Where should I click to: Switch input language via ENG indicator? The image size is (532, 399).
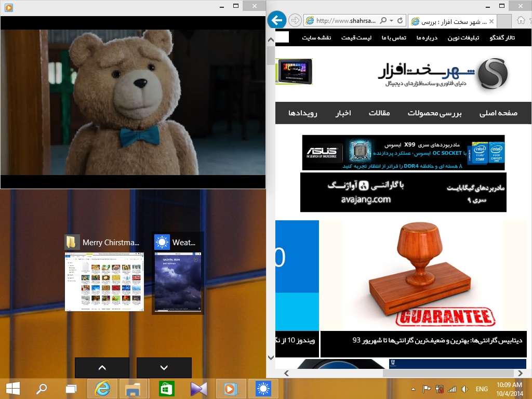(x=482, y=389)
